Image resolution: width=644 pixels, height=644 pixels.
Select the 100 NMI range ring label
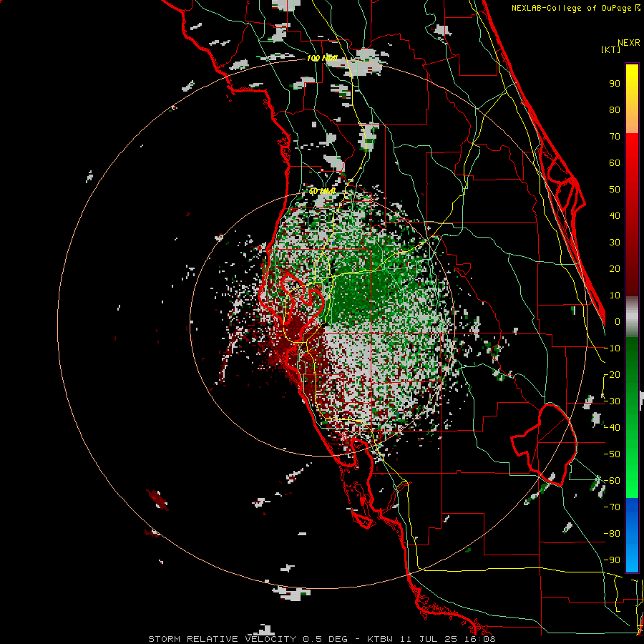tap(321, 59)
